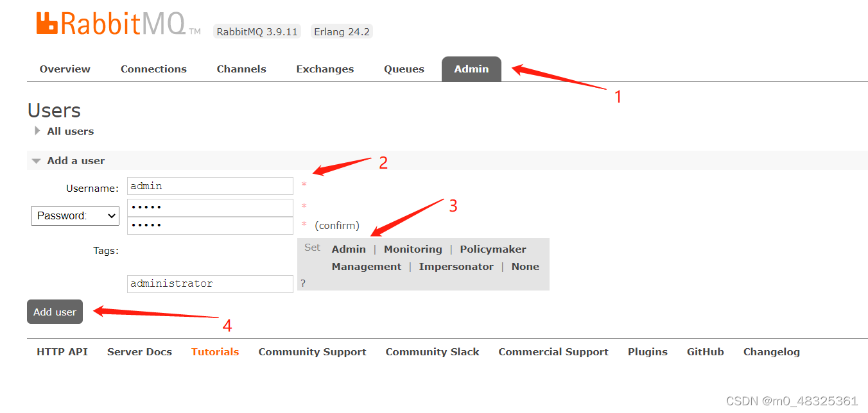Click the first password field
868x413 pixels.
[210, 208]
